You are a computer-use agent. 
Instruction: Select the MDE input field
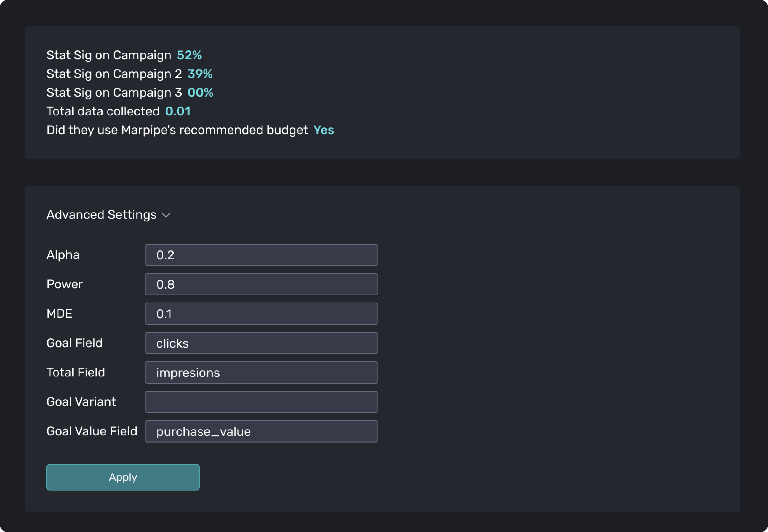click(261, 314)
